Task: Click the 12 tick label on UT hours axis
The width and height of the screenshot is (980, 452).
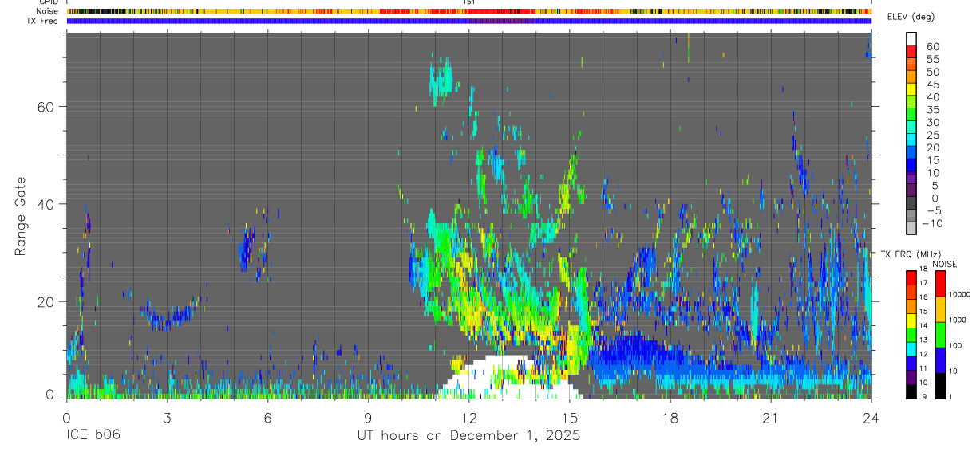Action: tap(469, 418)
